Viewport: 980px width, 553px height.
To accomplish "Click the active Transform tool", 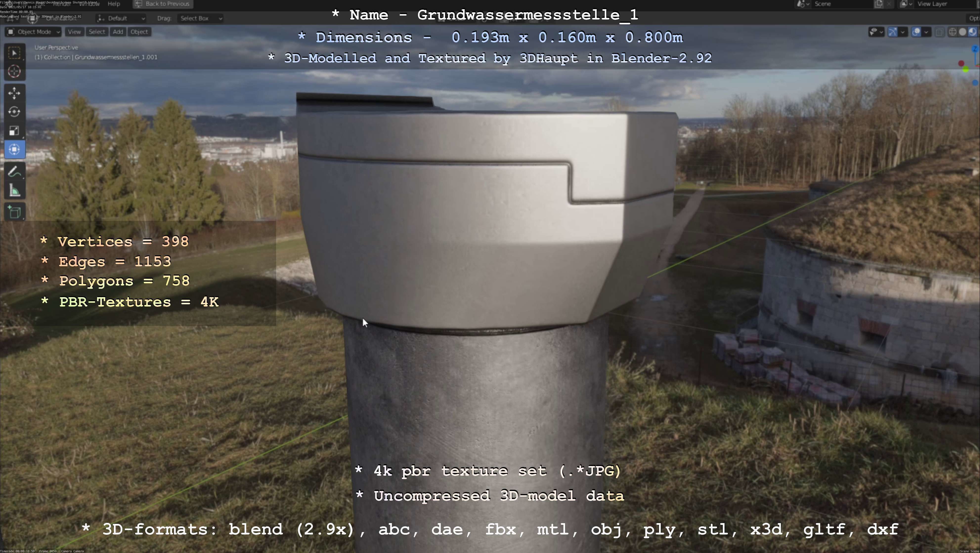I will tap(14, 149).
